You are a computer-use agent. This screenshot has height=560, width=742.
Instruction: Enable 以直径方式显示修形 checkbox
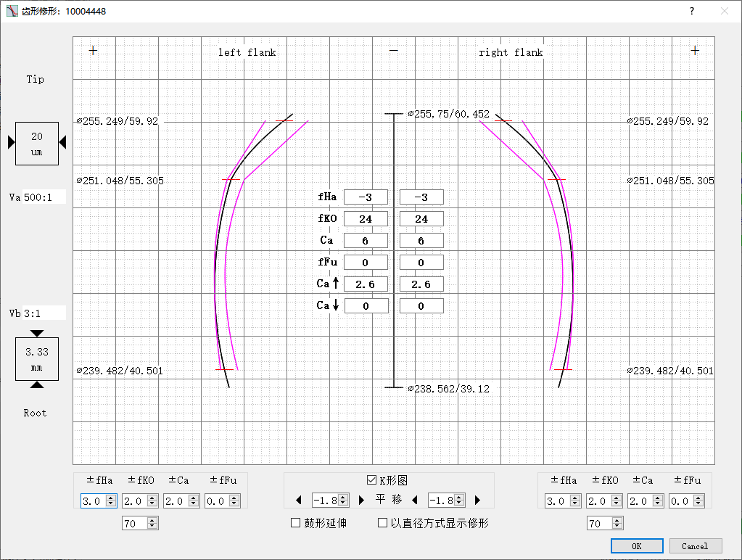(x=383, y=522)
